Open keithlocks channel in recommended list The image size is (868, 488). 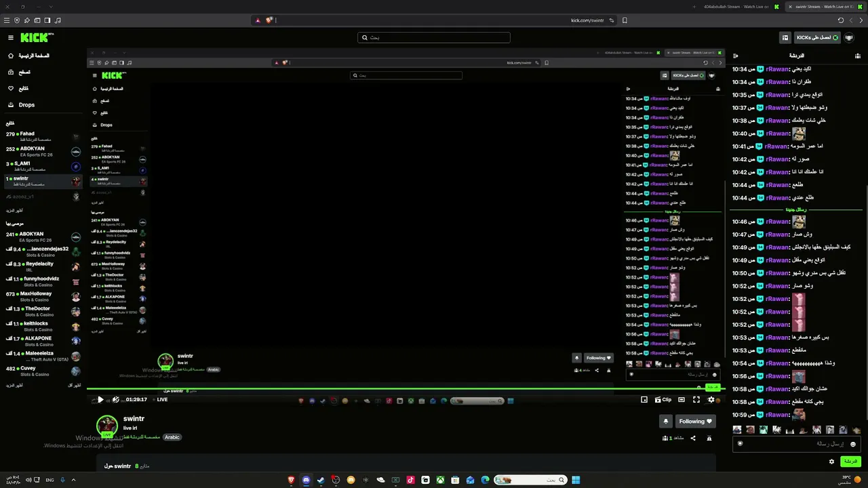pos(43,327)
